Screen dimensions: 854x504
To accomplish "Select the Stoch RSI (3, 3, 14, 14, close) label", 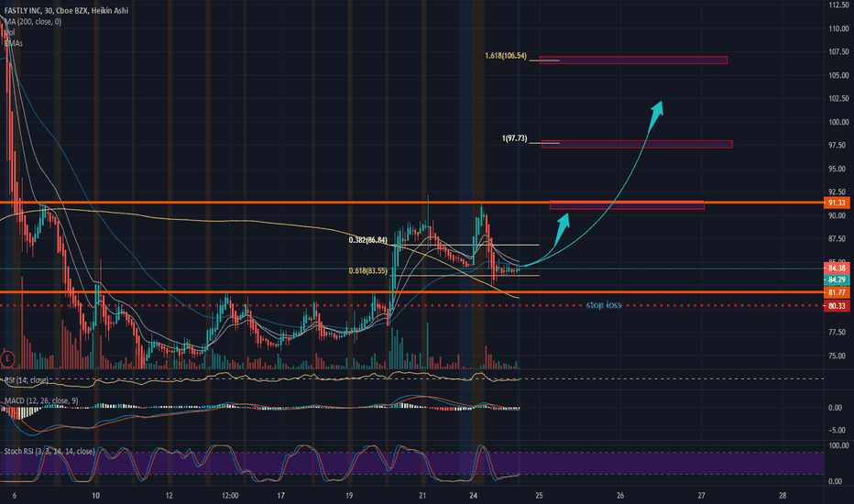I will tap(49, 451).
